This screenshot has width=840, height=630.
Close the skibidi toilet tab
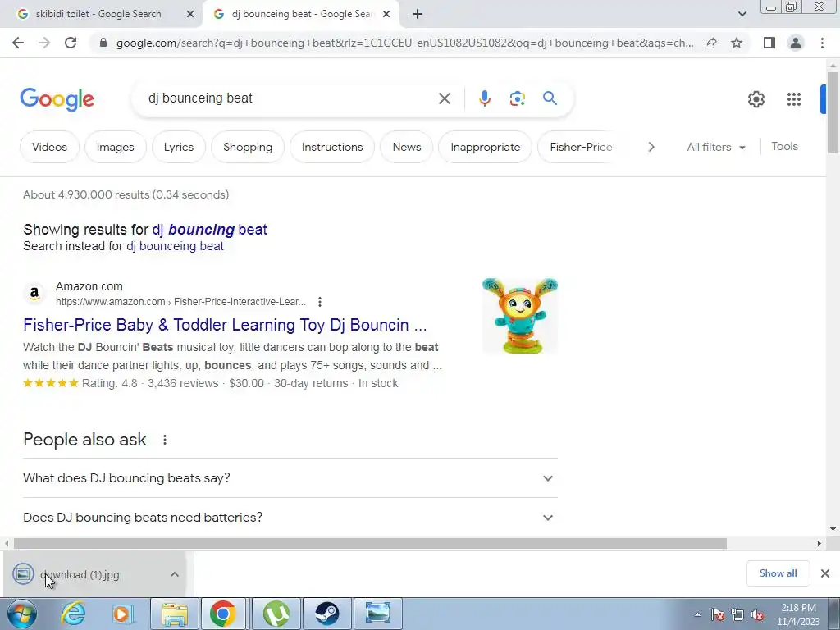coord(189,14)
